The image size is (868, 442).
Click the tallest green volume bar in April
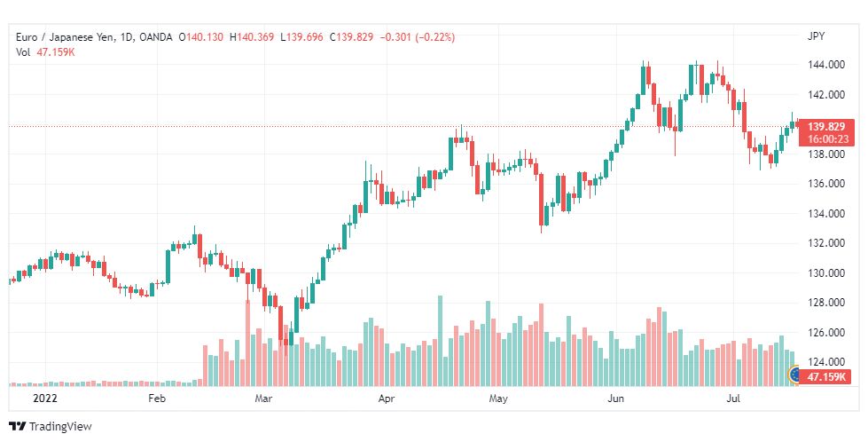point(441,341)
